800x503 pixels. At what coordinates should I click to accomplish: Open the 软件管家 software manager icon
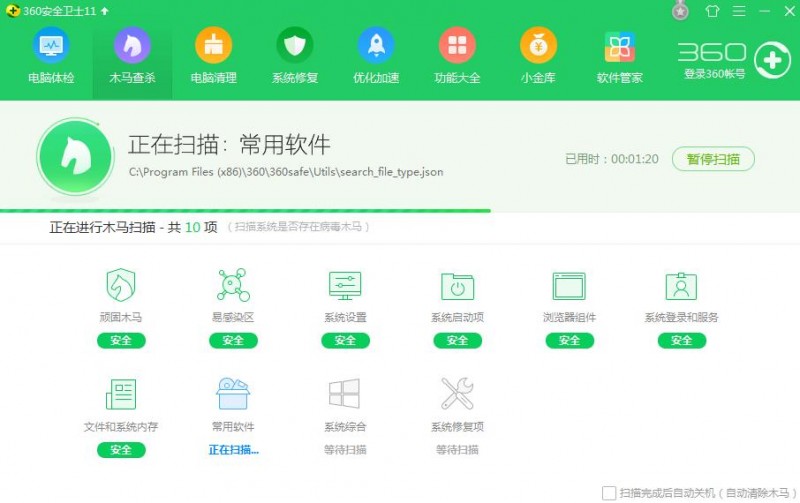coord(619,46)
